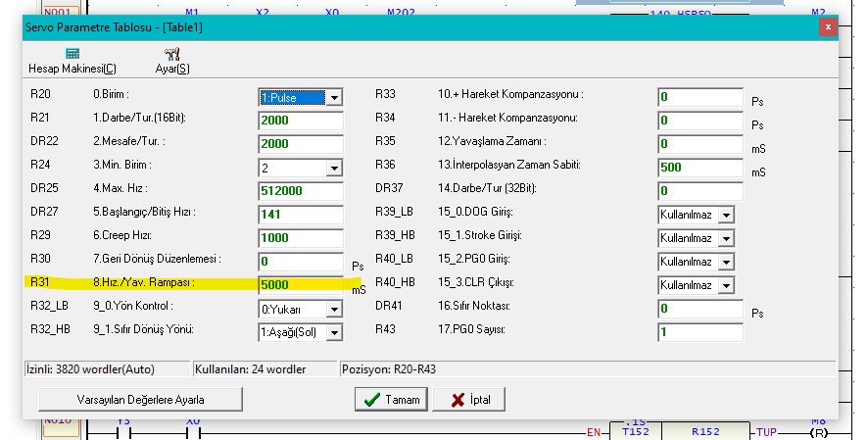Close the Servo Parametre Tablosu dialog
This screenshot has height=440, width=868.
point(828,27)
